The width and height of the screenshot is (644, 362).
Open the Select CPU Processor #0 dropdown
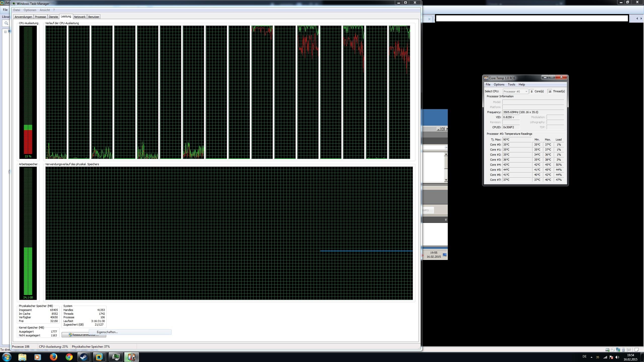click(x=515, y=92)
